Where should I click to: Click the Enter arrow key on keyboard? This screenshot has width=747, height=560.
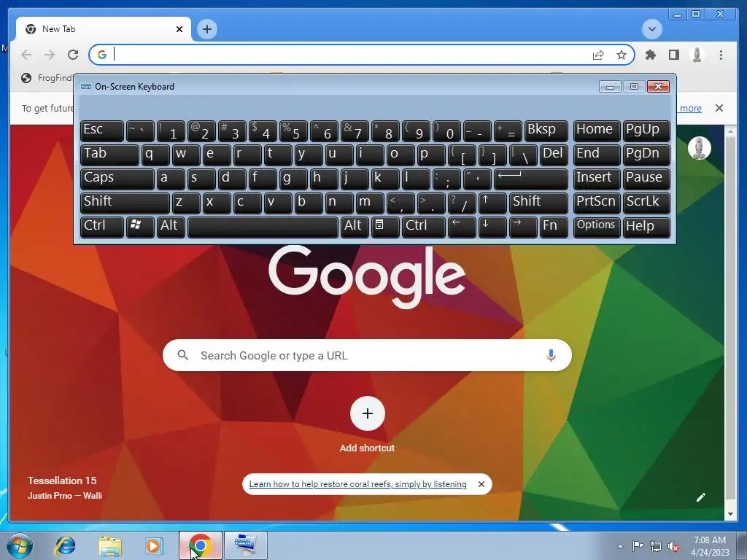[531, 179]
